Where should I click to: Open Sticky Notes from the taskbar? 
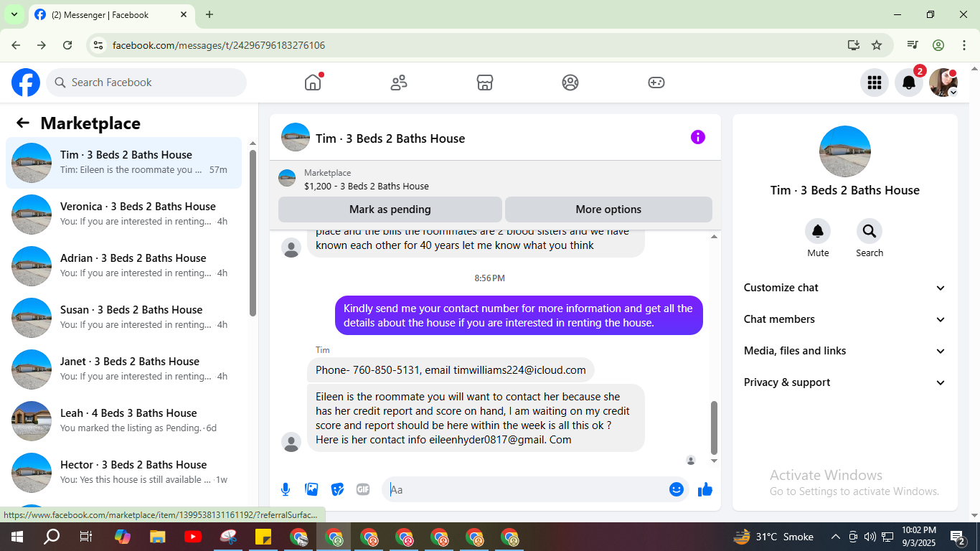coord(263,537)
